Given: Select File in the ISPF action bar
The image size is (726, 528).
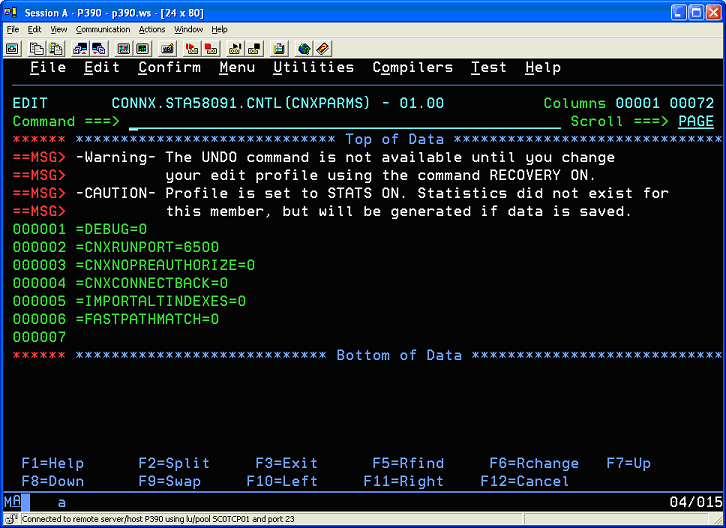Looking at the screenshot, I should 48,68.
